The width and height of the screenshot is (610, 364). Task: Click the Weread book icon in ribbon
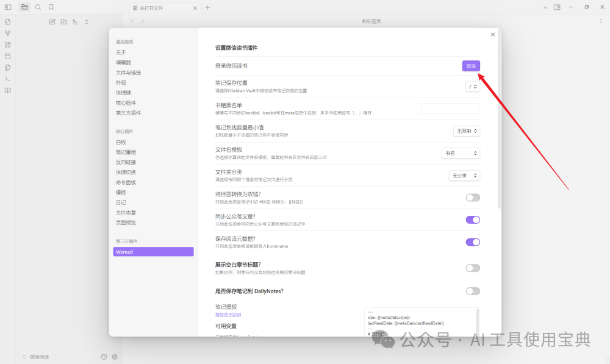click(x=8, y=90)
